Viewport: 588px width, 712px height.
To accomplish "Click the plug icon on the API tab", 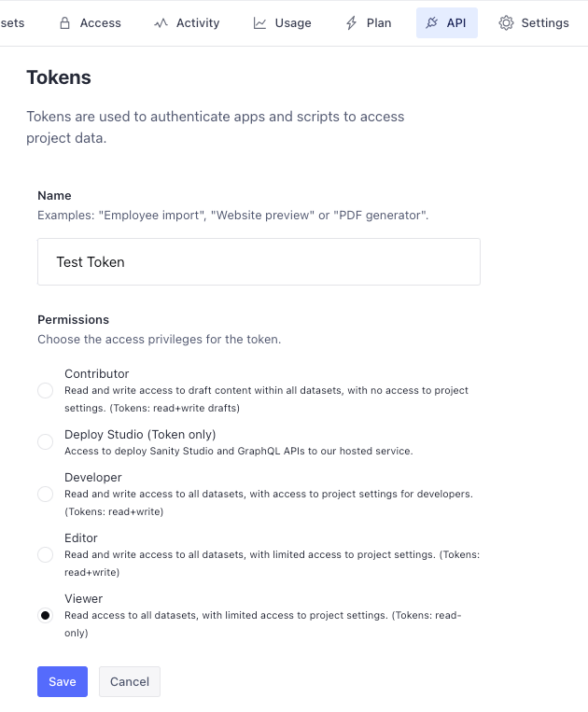I will coord(431,23).
